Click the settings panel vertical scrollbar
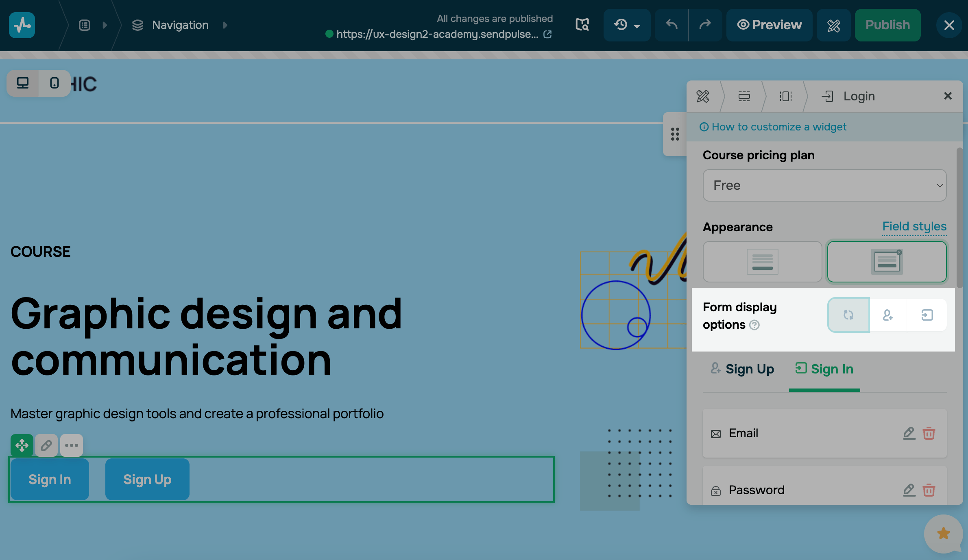Image resolution: width=968 pixels, height=560 pixels. click(x=959, y=218)
